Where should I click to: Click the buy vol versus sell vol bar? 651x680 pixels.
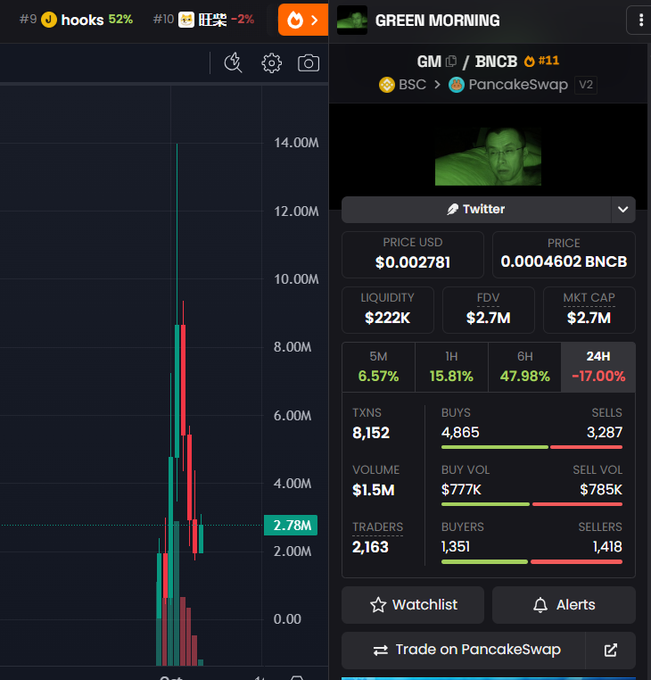click(x=532, y=504)
